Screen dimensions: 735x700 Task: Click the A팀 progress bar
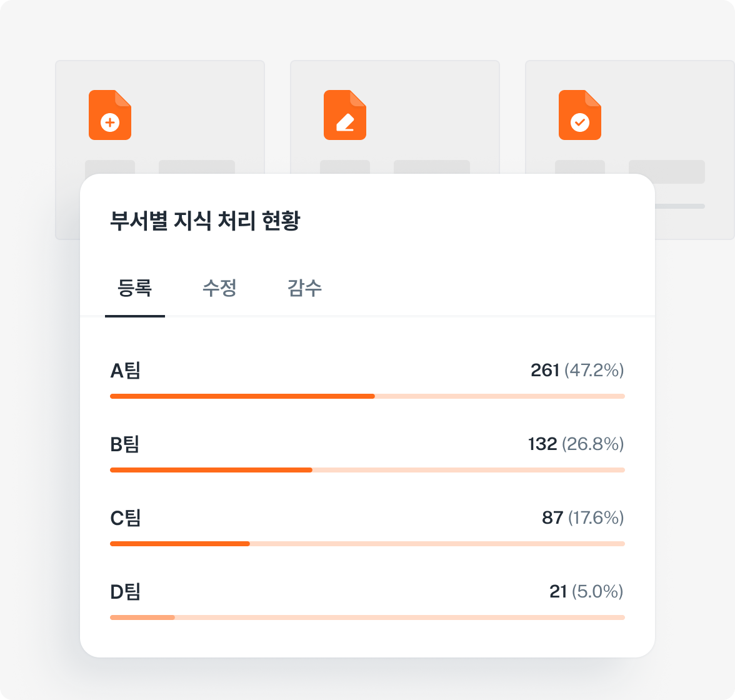coord(367,396)
